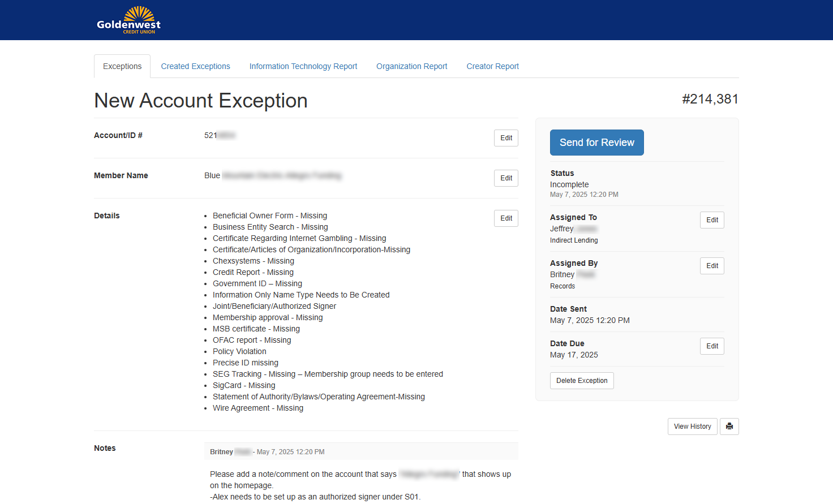The height and width of the screenshot is (504, 833).
Task: Edit the Account/ID number
Action: (506, 137)
